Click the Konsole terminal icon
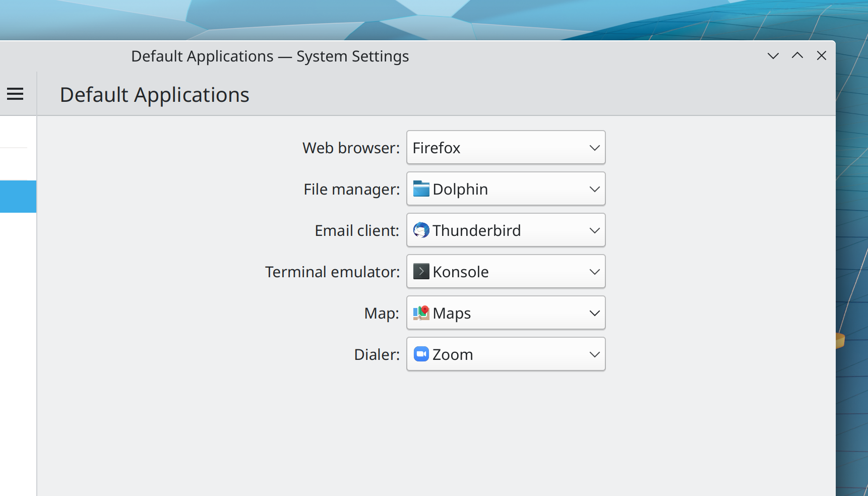The image size is (868, 496). 421,272
